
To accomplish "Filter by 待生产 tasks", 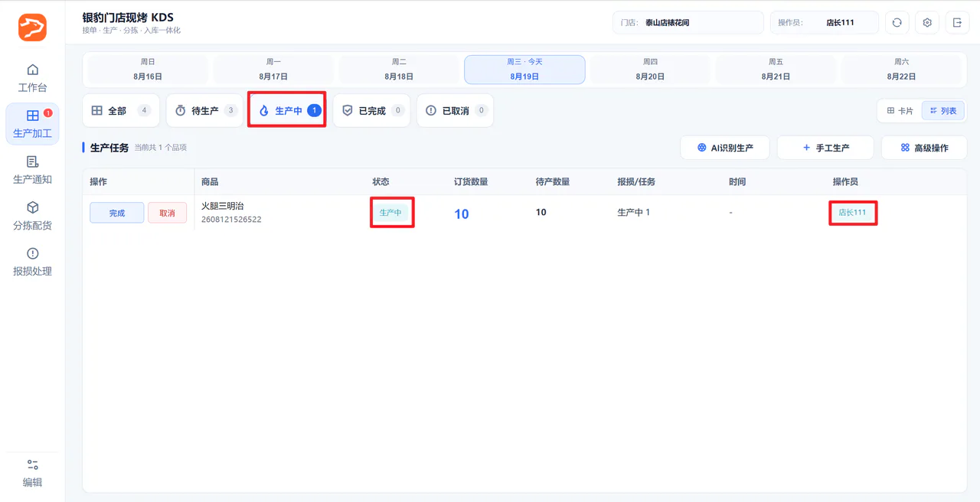I will 204,110.
